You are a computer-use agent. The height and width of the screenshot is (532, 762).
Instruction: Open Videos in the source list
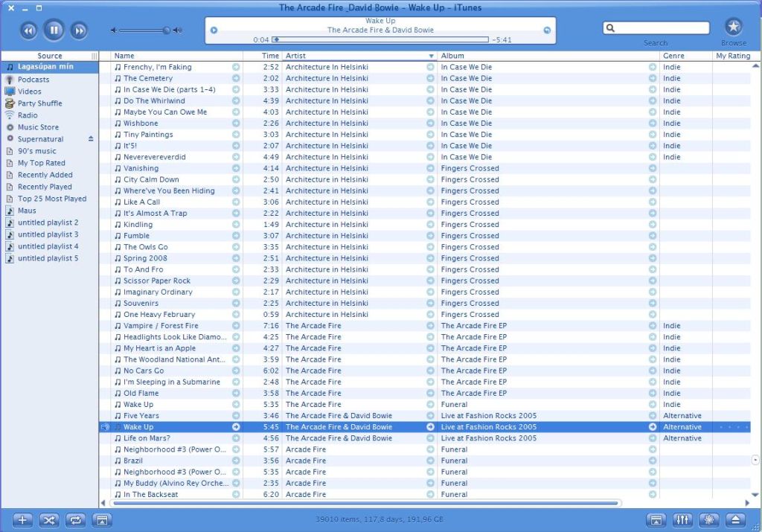tap(50, 92)
